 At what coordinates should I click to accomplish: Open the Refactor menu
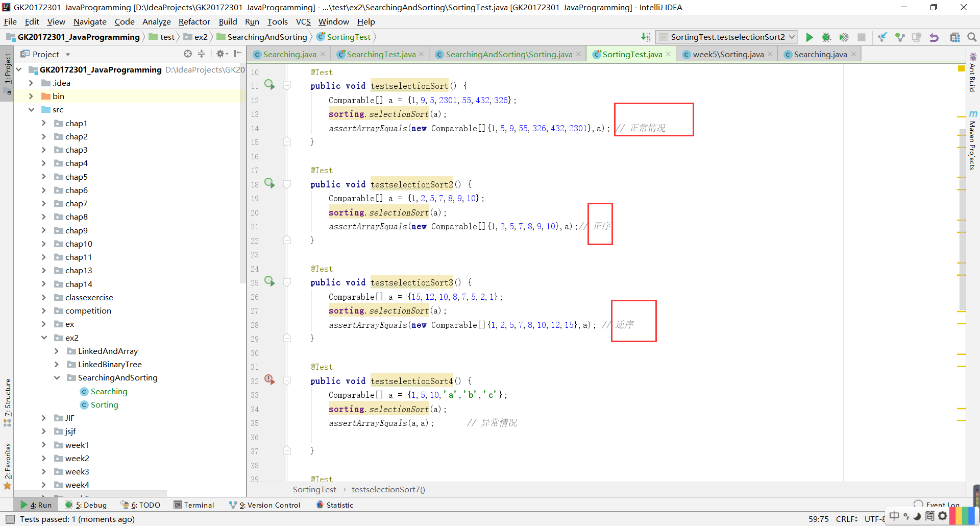194,21
